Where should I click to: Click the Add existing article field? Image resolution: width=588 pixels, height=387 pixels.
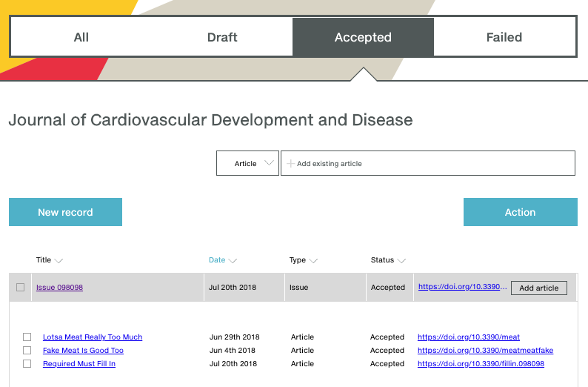click(x=427, y=163)
